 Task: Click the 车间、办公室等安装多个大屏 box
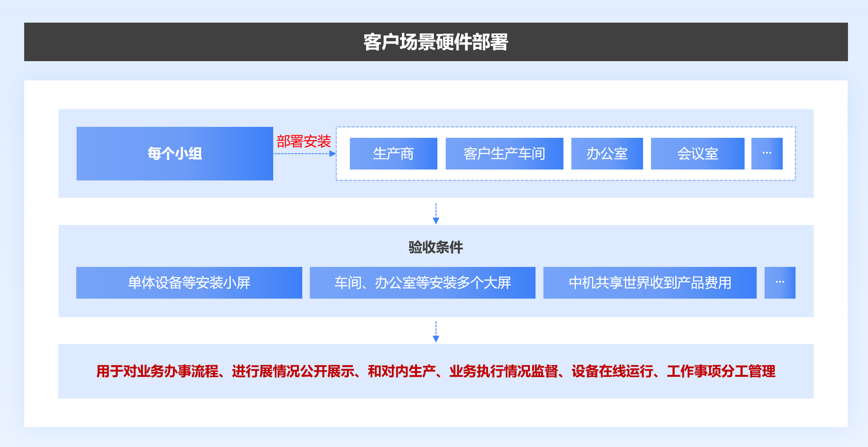pos(422,283)
